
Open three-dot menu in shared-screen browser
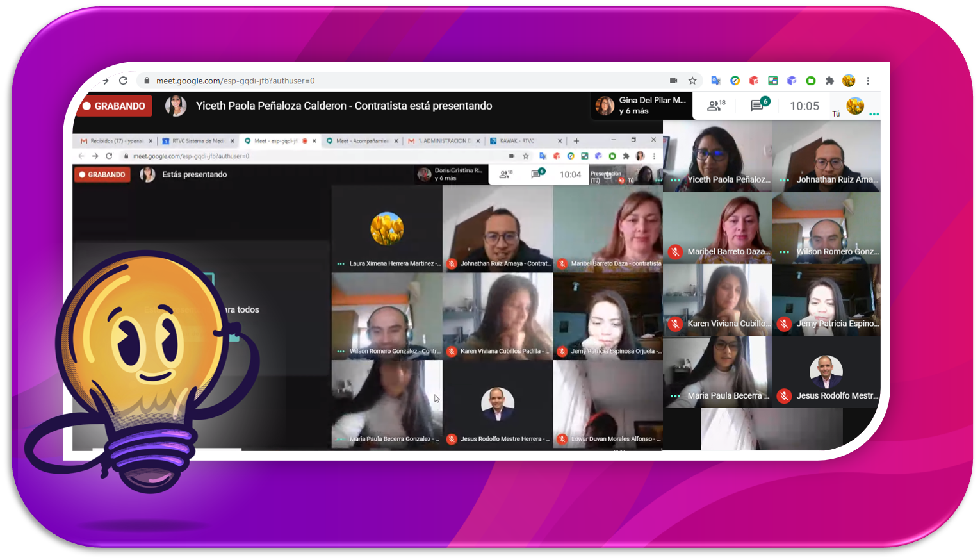654,156
